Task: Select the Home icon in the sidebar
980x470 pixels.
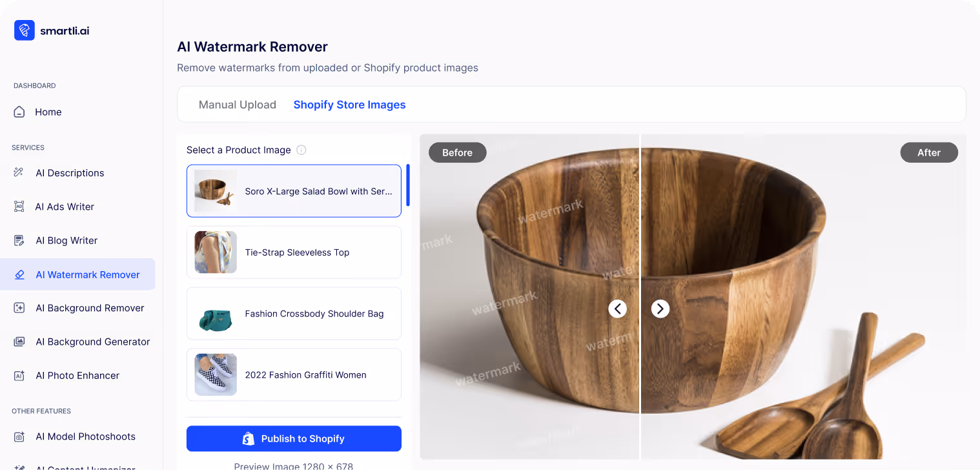Action: (19, 112)
